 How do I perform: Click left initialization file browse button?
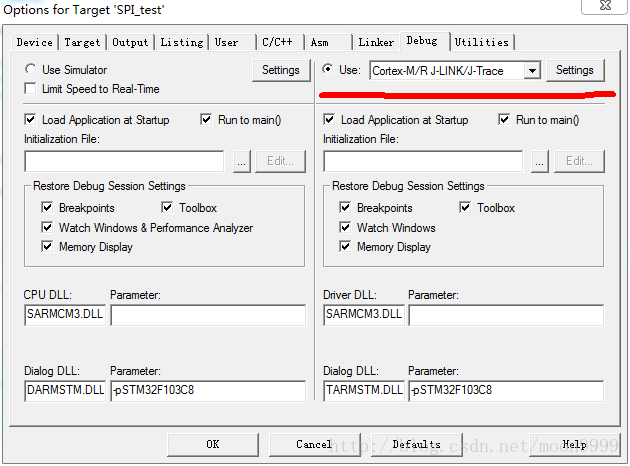pyautogui.click(x=241, y=161)
